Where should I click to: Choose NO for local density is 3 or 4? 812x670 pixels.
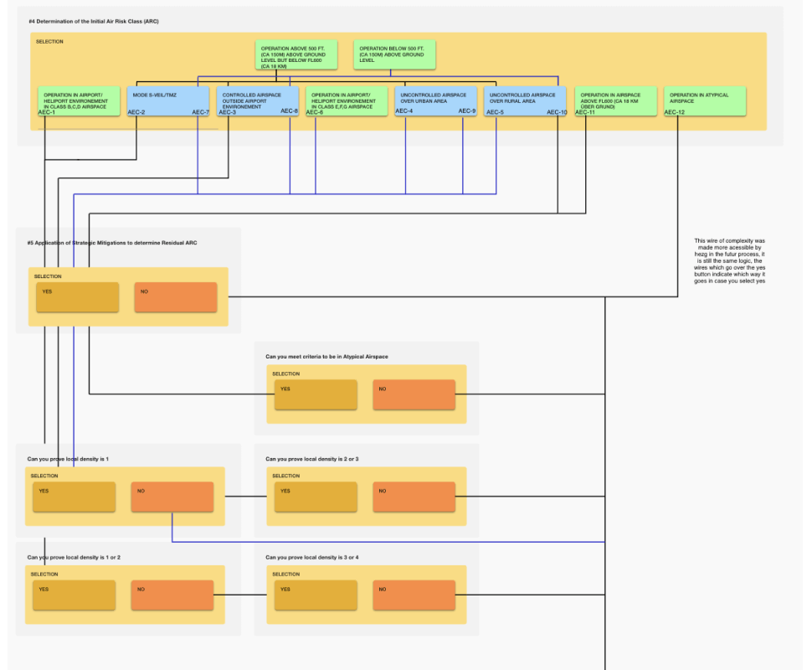(414, 595)
